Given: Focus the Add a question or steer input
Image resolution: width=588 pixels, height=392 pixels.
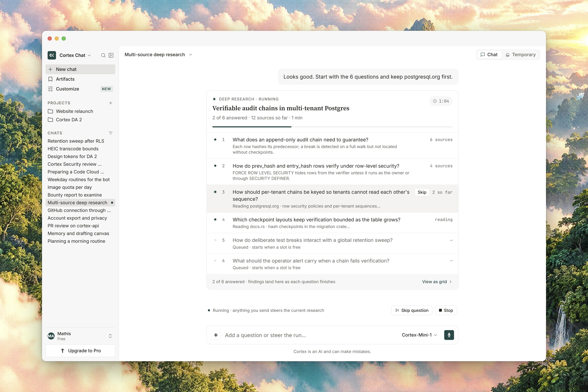Looking at the screenshot, I should point(310,335).
